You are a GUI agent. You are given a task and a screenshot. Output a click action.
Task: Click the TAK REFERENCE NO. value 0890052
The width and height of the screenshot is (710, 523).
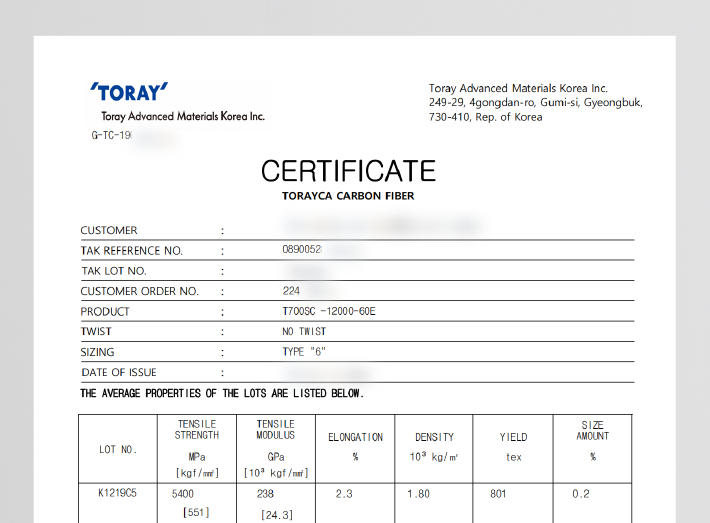click(x=302, y=251)
